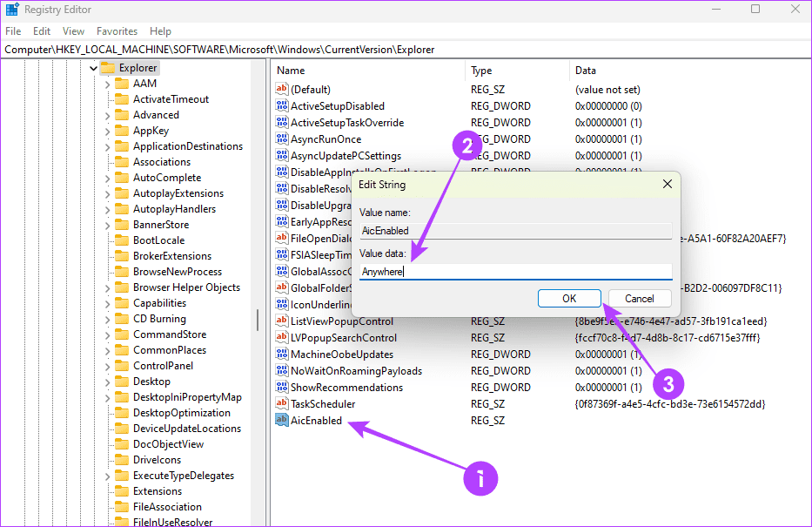
Task: Confirm the string edit with OK
Action: (x=569, y=298)
